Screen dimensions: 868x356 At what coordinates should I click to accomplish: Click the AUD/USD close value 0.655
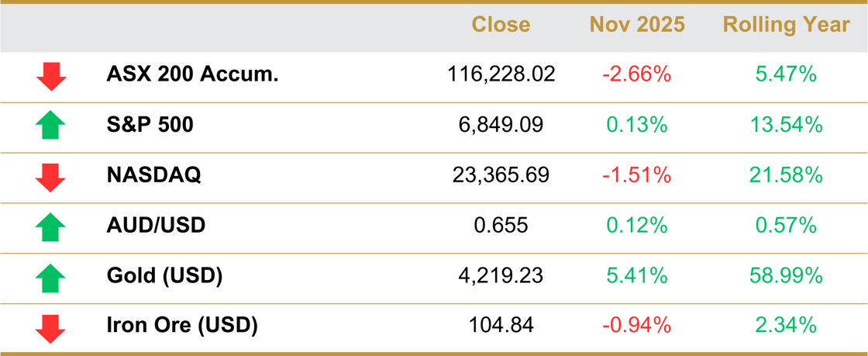501,226
